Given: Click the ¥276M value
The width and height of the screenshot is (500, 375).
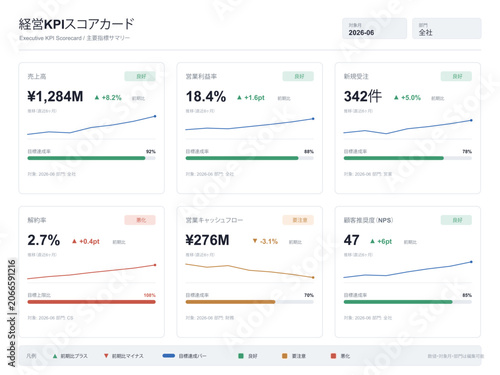Looking at the screenshot, I should (x=207, y=240).
